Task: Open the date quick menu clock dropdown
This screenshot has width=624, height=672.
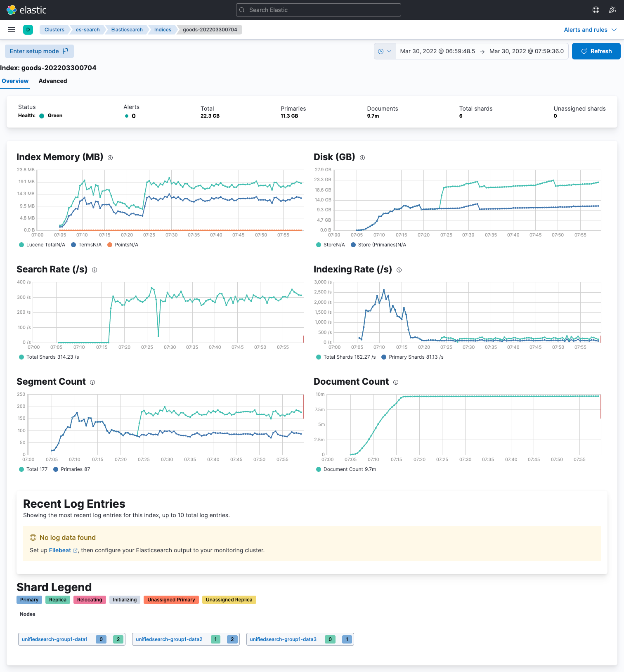Action: tap(385, 51)
